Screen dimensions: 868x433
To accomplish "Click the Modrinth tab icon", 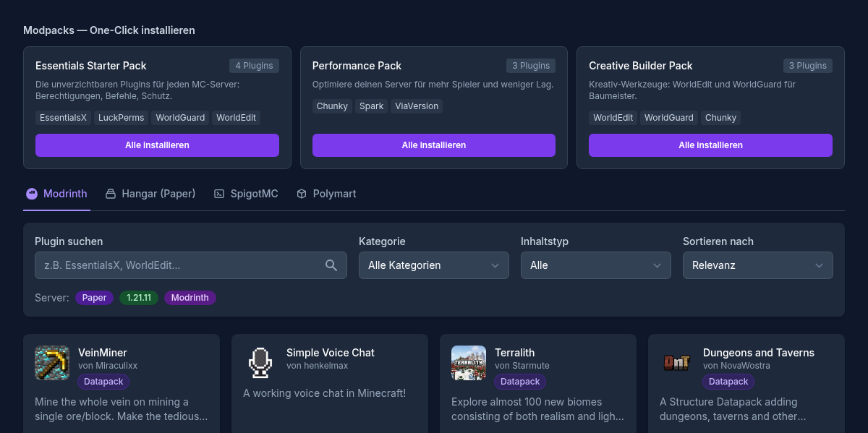I will pyautogui.click(x=32, y=194).
